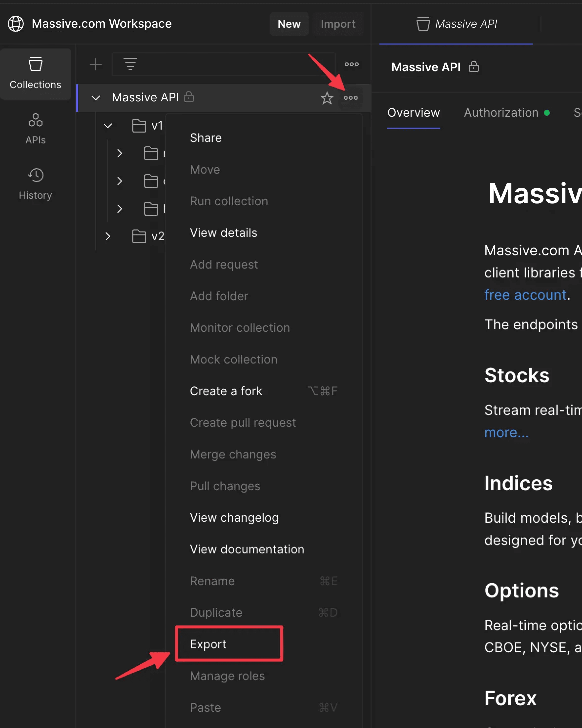Select View documentation in the menu

click(247, 549)
